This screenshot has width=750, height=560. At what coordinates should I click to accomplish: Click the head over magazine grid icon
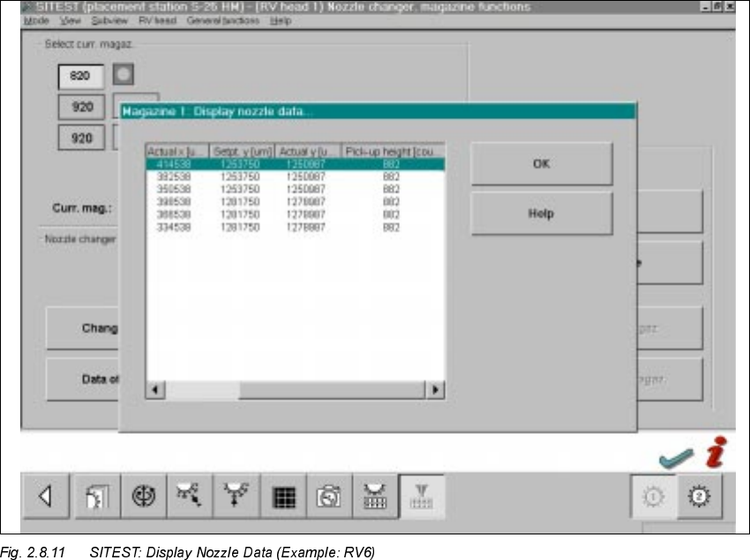pyautogui.click(x=375, y=497)
